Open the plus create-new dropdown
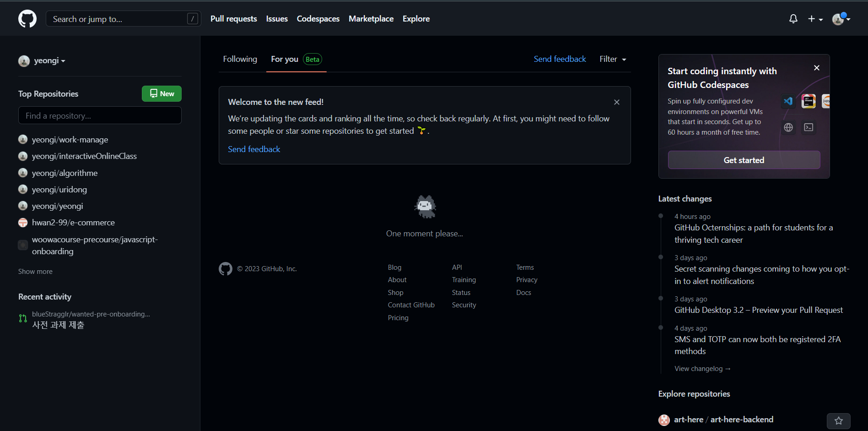This screenshot has width=868, height=431. pyautogui.click(x=815, y=19)
